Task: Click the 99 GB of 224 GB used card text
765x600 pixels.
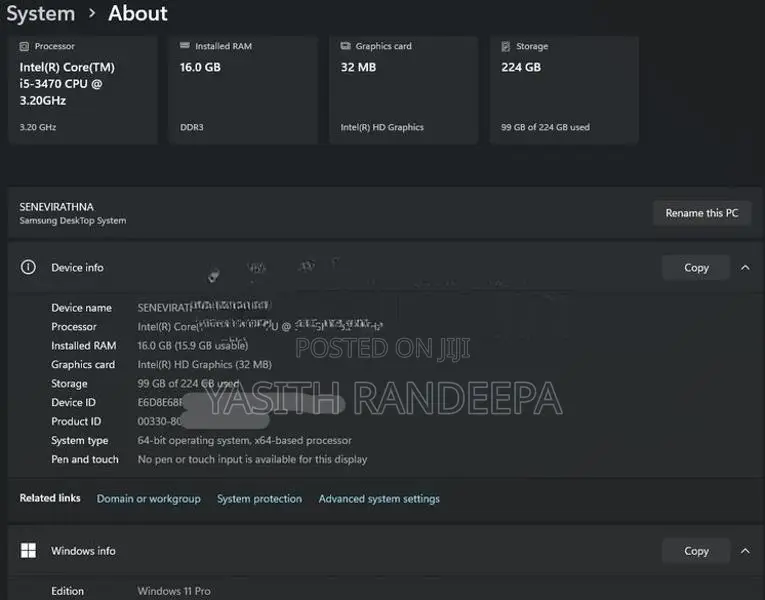Action: coord(545,127)
